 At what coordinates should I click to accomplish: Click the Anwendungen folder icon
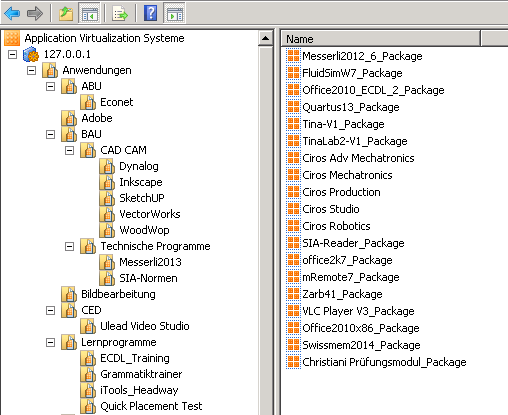(x=50, y=70)
